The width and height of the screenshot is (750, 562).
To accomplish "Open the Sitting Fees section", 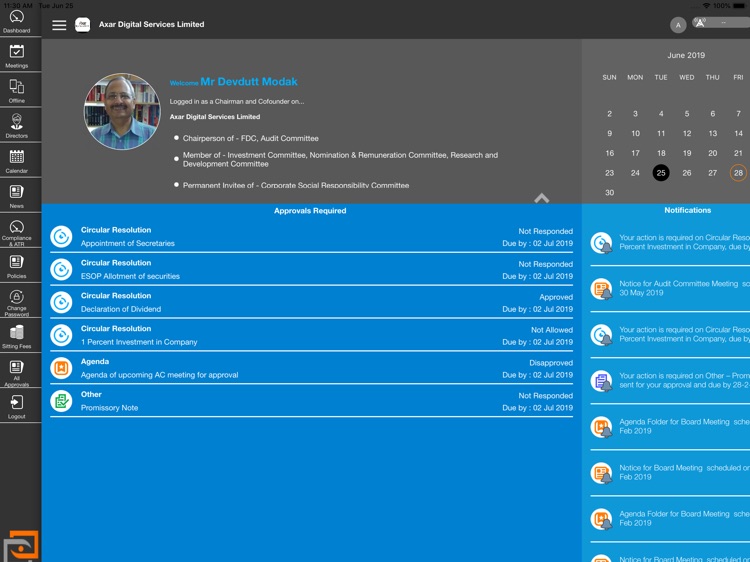I will [17, 337].
